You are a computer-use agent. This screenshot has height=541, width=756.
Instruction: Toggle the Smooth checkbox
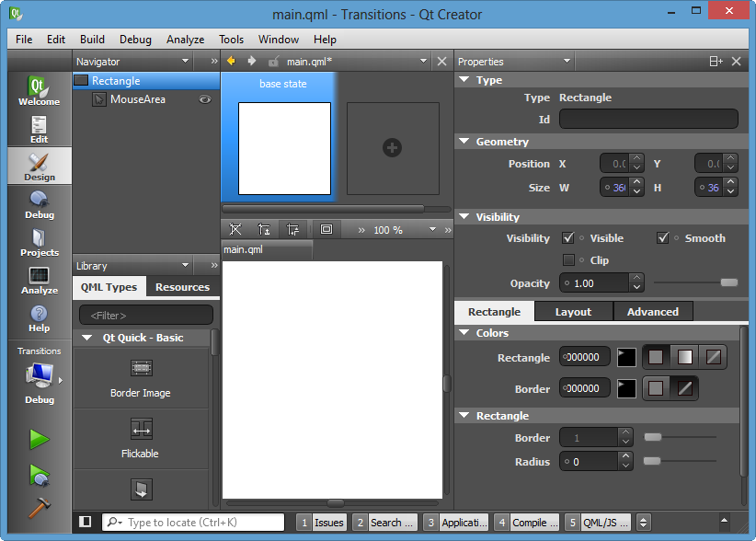pyautogui.click(x=663, y=237)
